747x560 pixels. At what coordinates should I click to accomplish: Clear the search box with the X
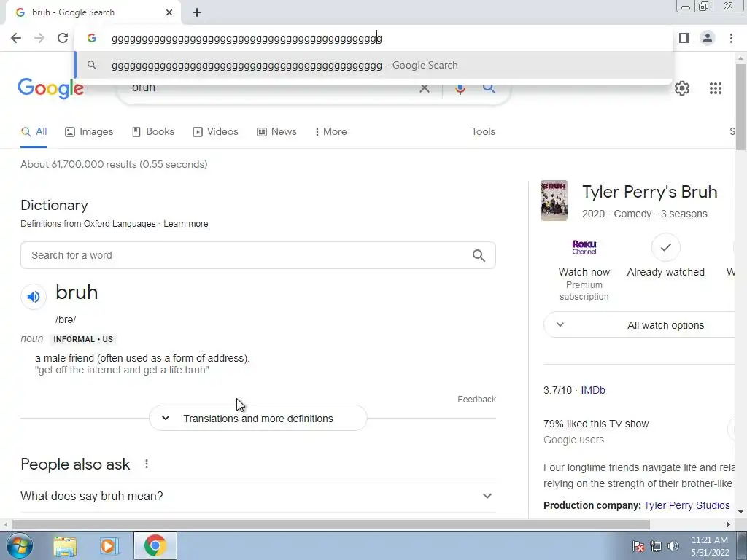pyautogui.click(x=424, y=88)
